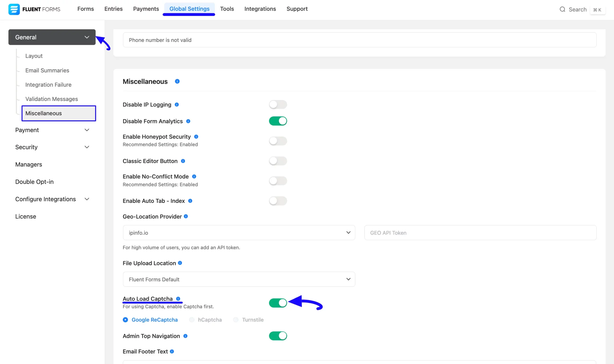This screenshot has width=614, height=364.
Task: Go to the Validation Messages item
Action: (52, 99)
